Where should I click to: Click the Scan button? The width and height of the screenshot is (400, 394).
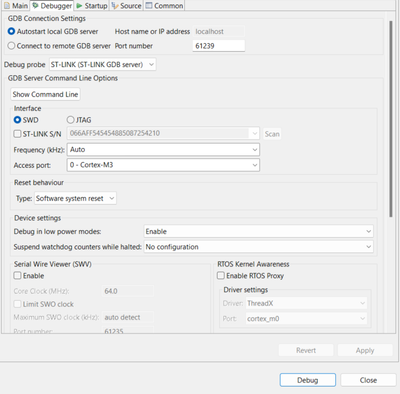pos(272,134)
